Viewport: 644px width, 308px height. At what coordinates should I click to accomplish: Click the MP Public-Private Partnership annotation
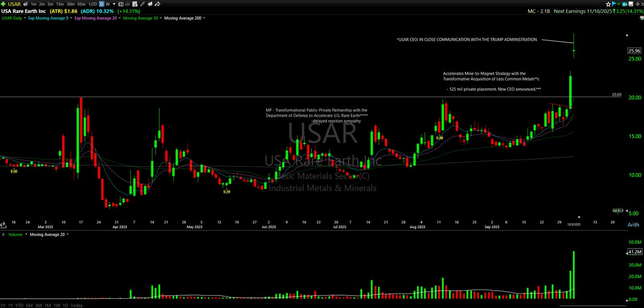click(x=317, y=113)
